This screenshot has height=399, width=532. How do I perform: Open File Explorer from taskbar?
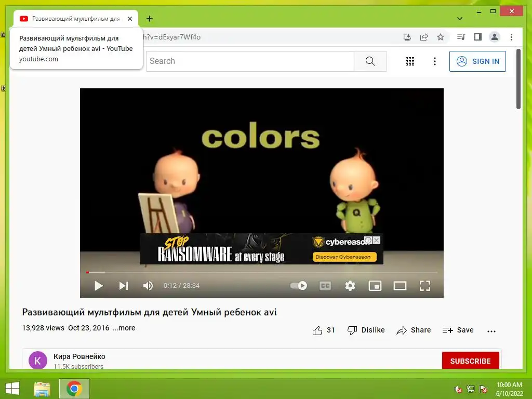coord(42,389)
